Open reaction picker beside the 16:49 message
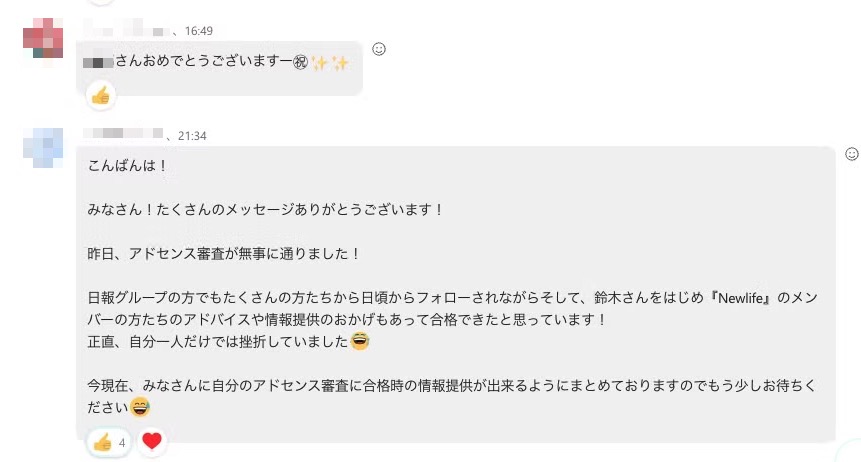The image size is (861, 462). [379, 48]
